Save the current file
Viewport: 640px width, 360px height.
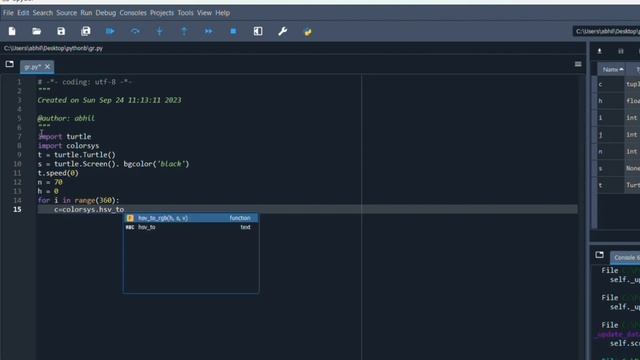[61, 31]
